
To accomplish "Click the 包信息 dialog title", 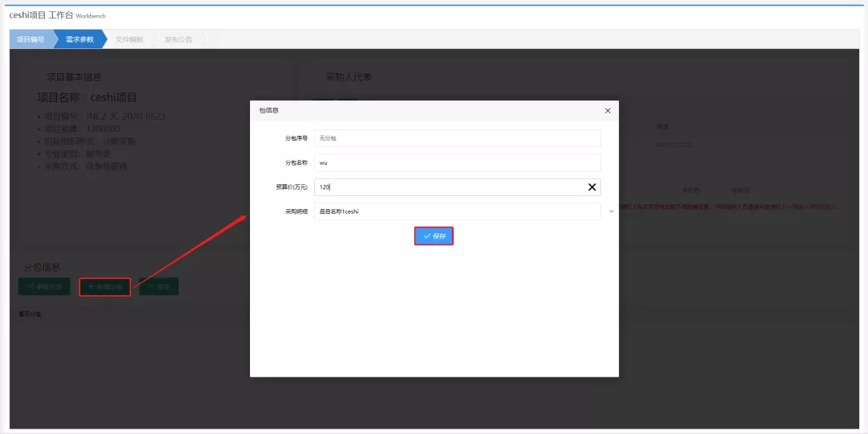I will 268,110.
